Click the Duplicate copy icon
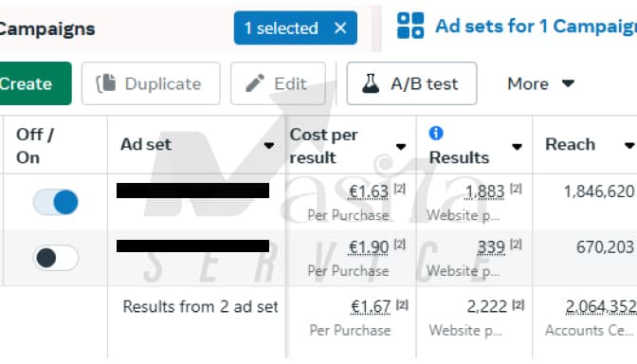The height and width of the screenshot is (364, 637). pyautogui.click(x=105, y=83)
